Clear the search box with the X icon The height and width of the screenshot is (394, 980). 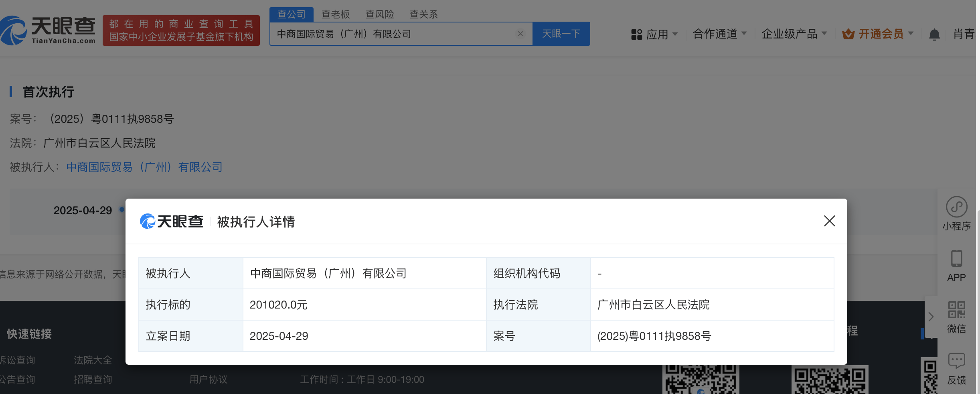(520, 34)
